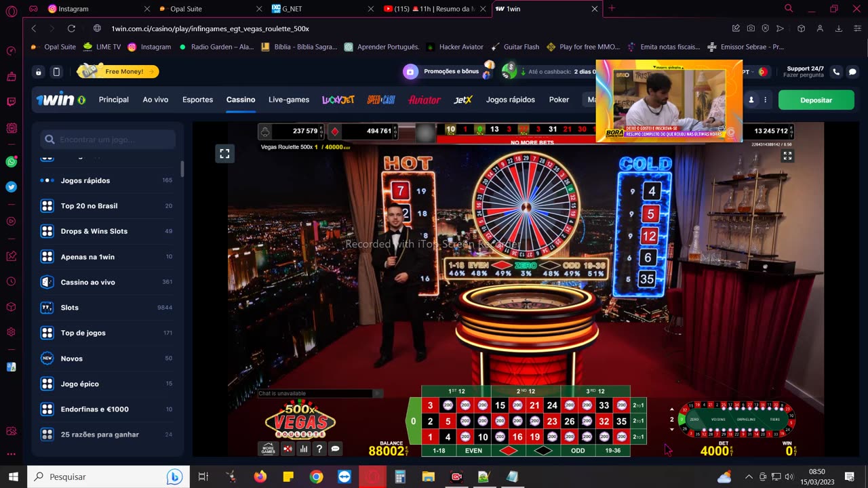Open Drops & Wins Slots category
Screen dimensions: 868x488
tap(106, 231)
